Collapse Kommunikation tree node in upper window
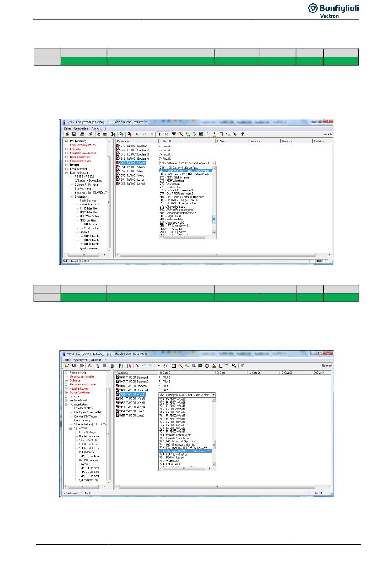 coord(66,173)
